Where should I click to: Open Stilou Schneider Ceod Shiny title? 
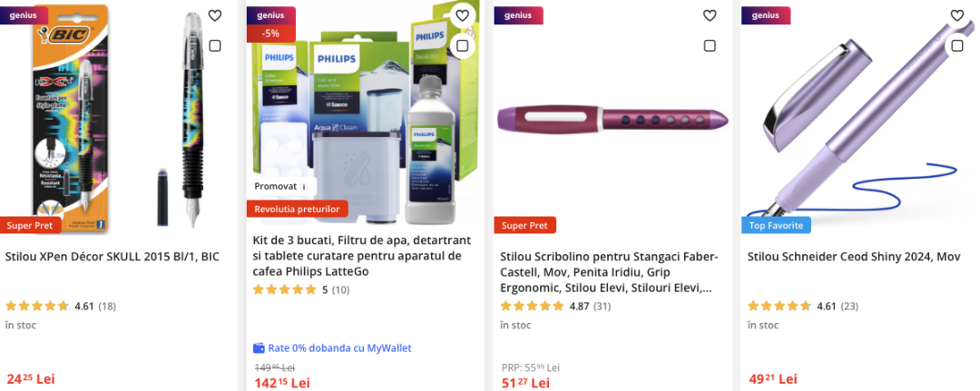click(x=854, y=257)
